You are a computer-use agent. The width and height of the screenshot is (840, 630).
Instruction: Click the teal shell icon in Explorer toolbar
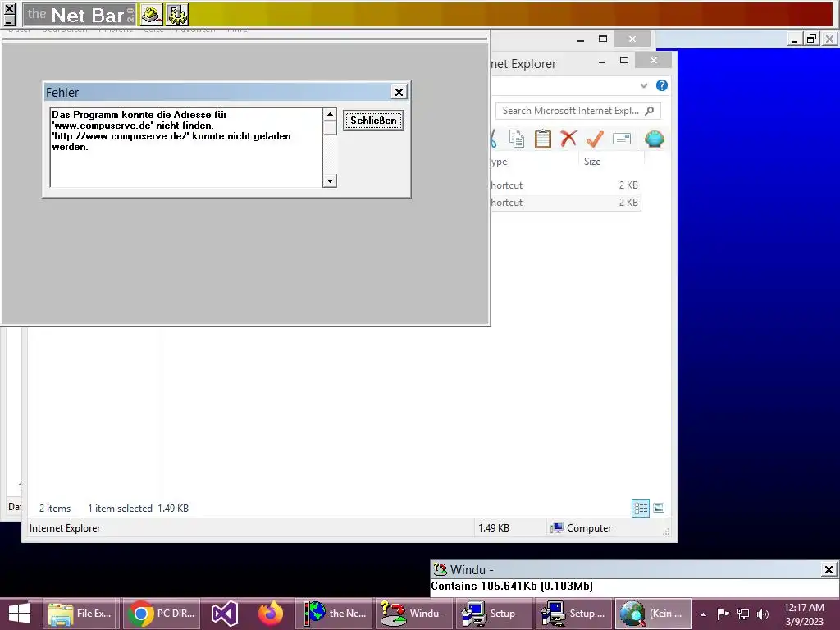coord(654,139)
